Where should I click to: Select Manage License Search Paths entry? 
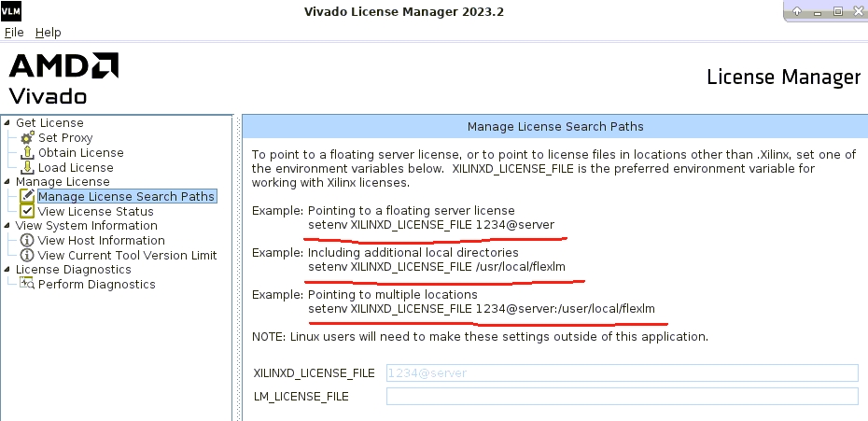tap(127, 196)
